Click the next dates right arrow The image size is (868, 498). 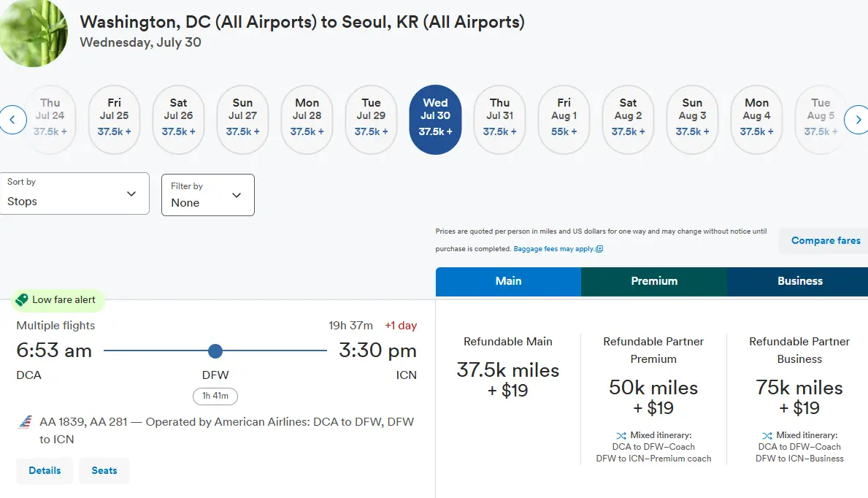[x=856, y=119]
